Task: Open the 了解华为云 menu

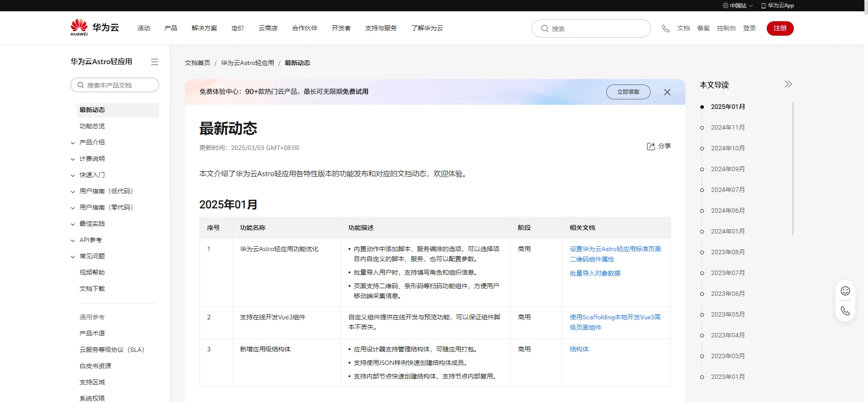Action: (427, 28)
